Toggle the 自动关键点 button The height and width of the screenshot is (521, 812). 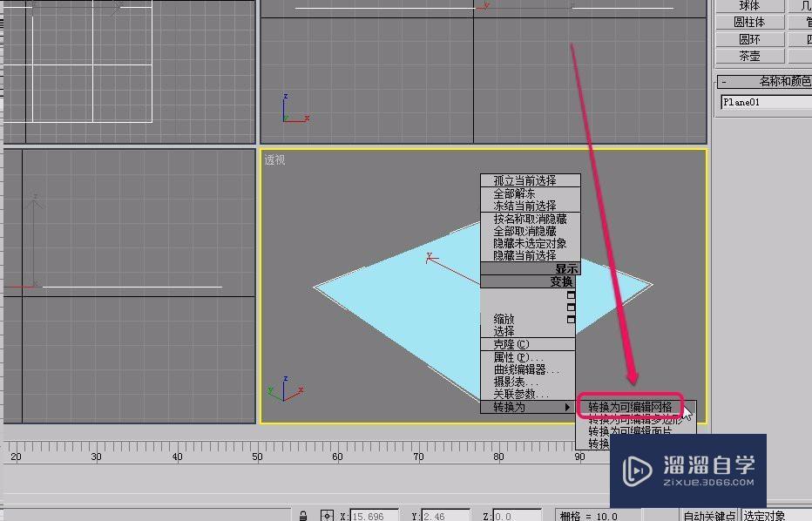[x=709, y=516]
